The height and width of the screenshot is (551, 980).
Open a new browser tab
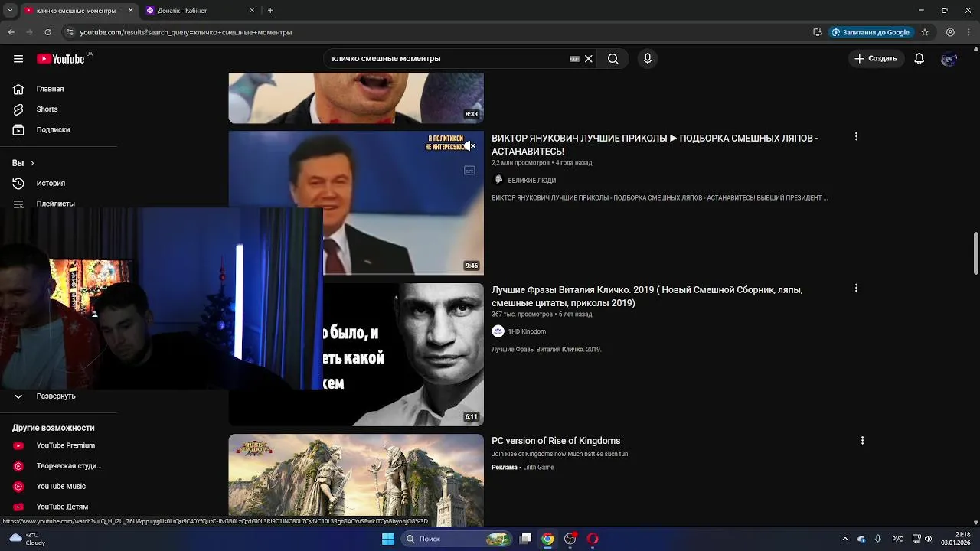coord(270,11)
